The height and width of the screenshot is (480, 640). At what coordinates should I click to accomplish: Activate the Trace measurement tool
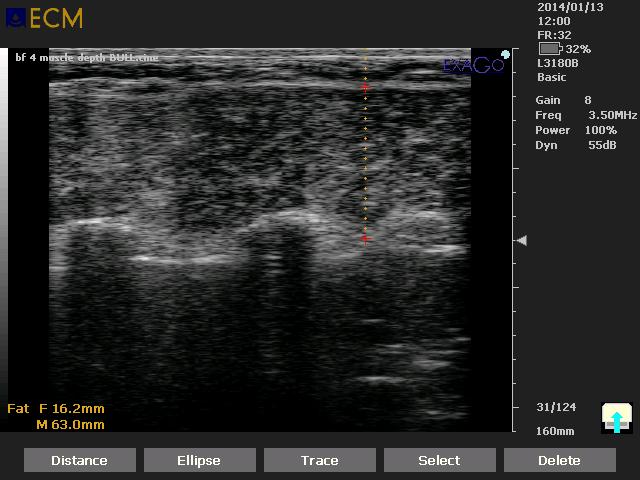pyautogui.click(x=319, y=460)
